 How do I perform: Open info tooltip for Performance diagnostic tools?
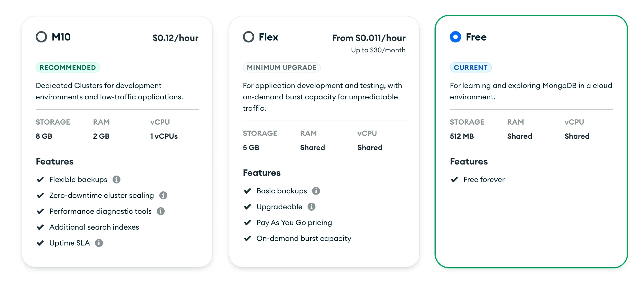161,211
